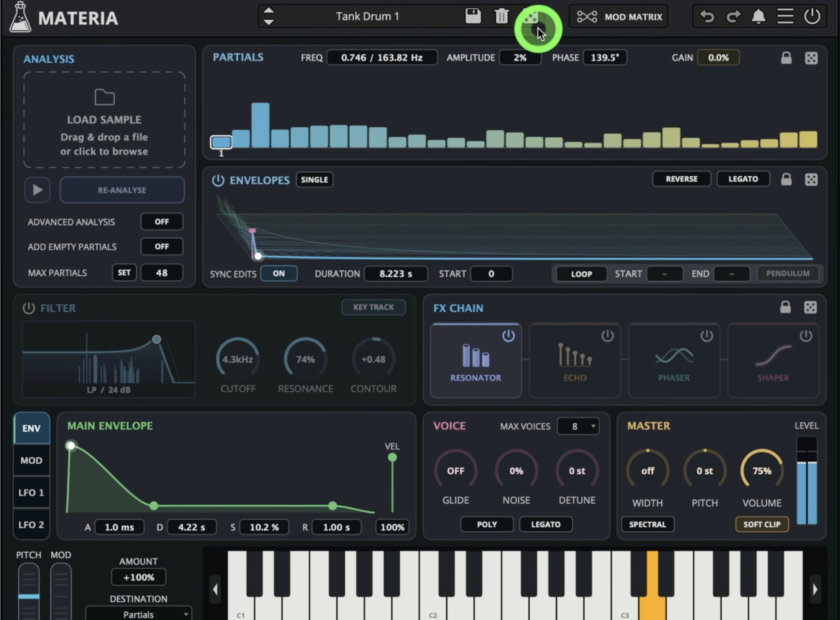Enable the Echo power switch

pyautogui.click(x=608, y=336)
